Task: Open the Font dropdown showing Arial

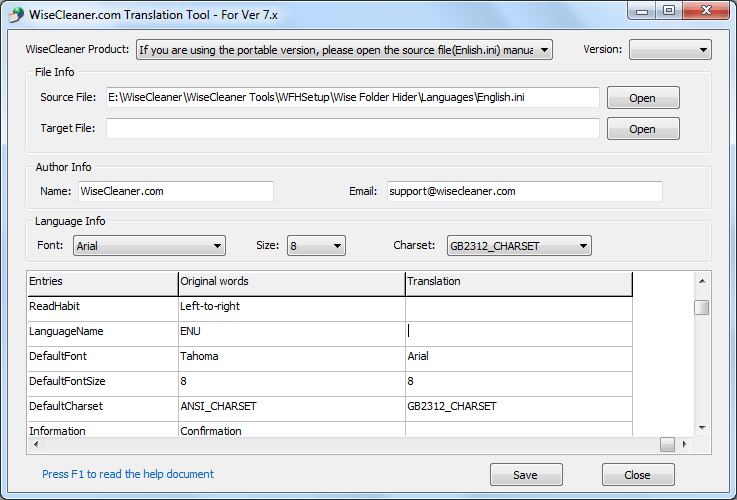Action: 149,246
